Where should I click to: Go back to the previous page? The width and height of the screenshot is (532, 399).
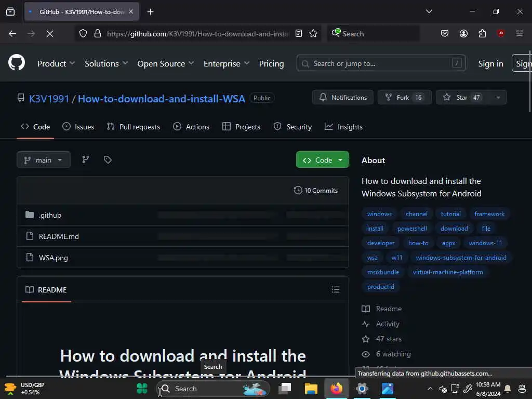coord(12,33)
